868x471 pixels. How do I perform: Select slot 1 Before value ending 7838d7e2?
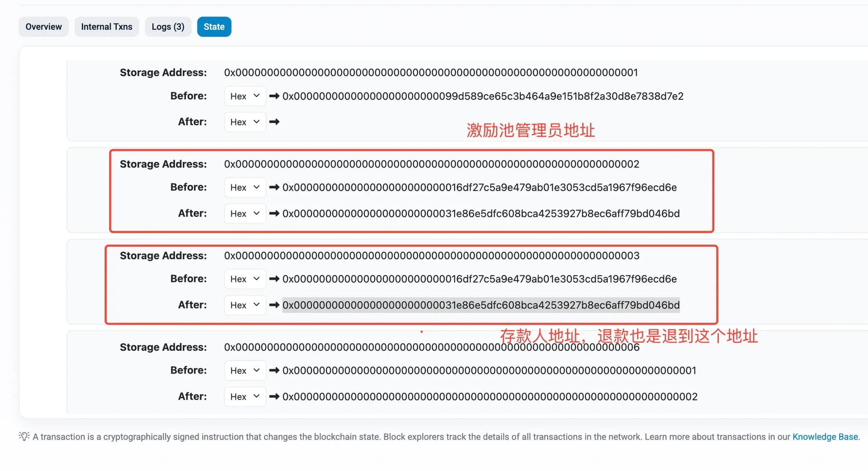pos(483,96)
